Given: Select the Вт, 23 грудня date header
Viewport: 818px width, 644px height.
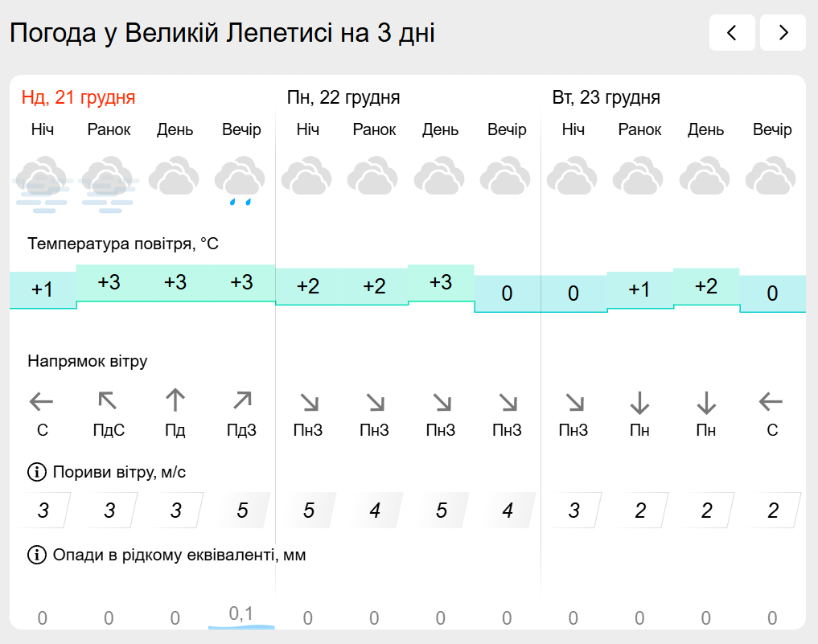Looking at the screenshot, I should click(606, 98).
